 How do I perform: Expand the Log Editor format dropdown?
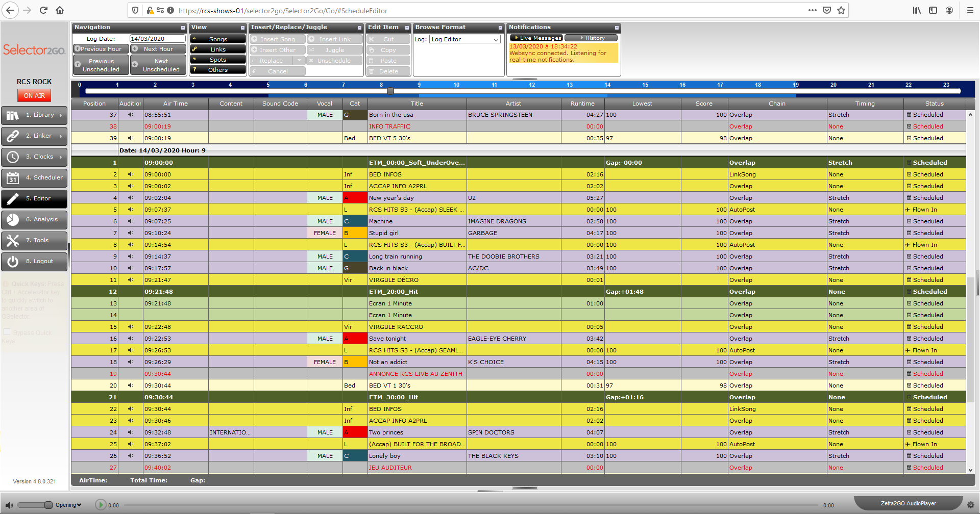click(x=496, y=39)
